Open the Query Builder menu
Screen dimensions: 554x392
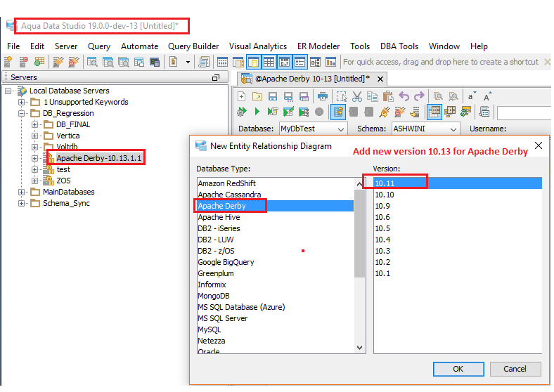(x=193, y=46)
